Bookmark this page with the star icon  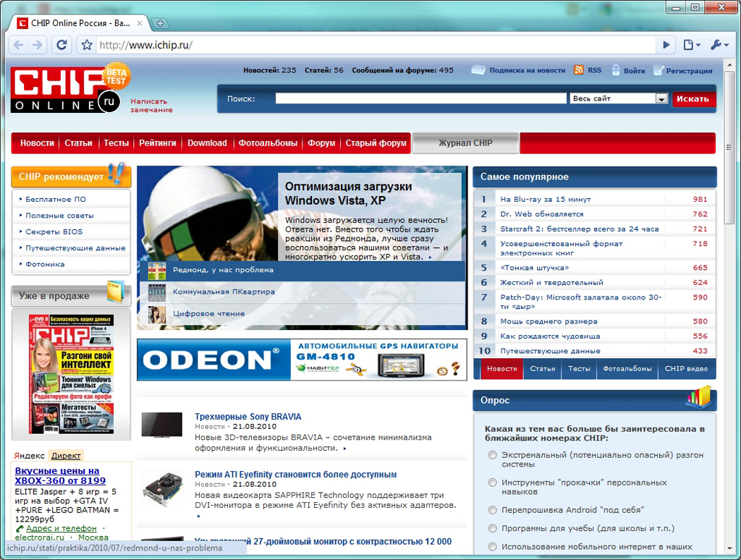click(87, 45)
